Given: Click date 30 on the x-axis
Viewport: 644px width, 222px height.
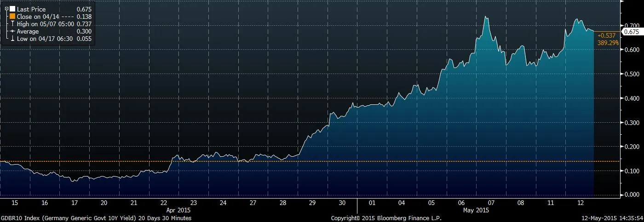Looking at the screenshot, I should pyautogui.click(x=342, y=203).
